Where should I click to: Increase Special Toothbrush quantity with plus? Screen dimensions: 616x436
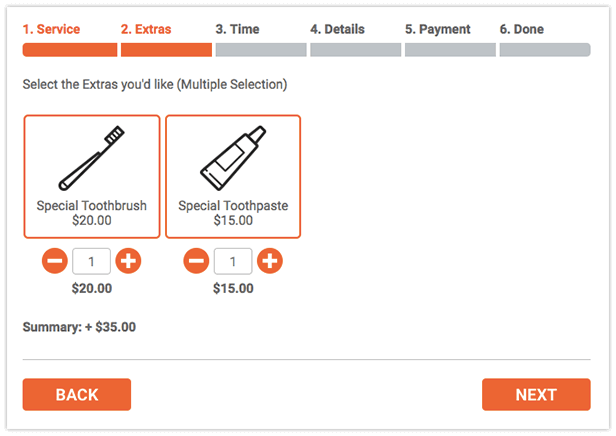tap(128, 262)
